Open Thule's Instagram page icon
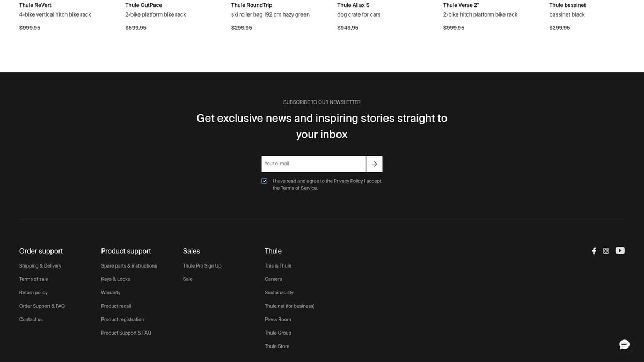This screenshot has width=644, height=362. tap(606, 251)
